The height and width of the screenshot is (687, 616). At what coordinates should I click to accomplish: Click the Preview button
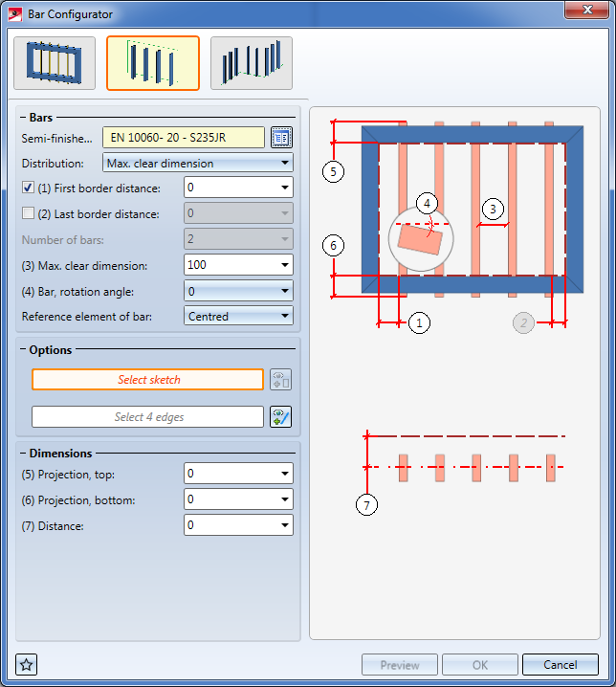tap(400, 665)
